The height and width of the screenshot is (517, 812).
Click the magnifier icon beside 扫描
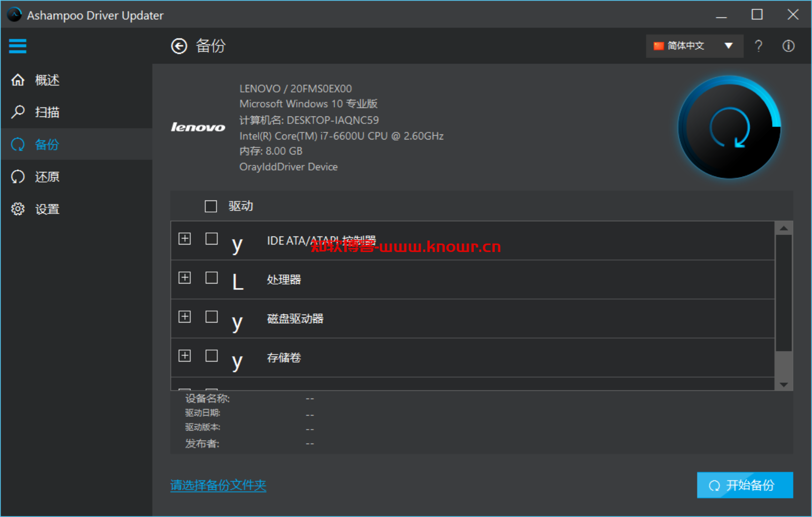pos(18,112)
